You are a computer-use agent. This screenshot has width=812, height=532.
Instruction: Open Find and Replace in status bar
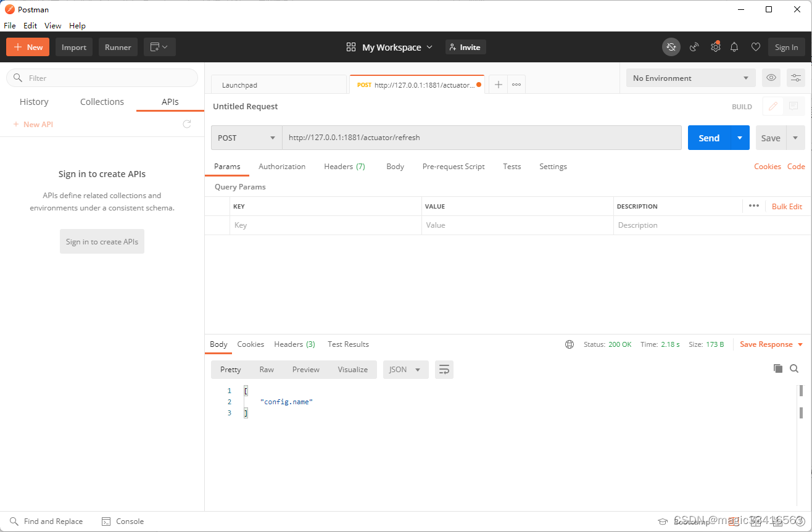[46, 522]
